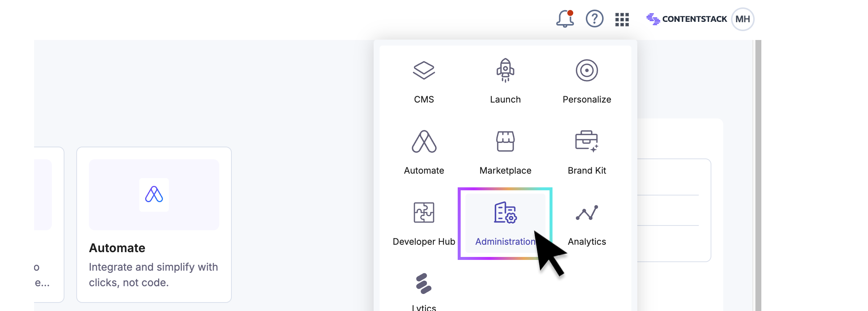Open the Marketplace app
The image size is (868, 311).
point(505,153)
